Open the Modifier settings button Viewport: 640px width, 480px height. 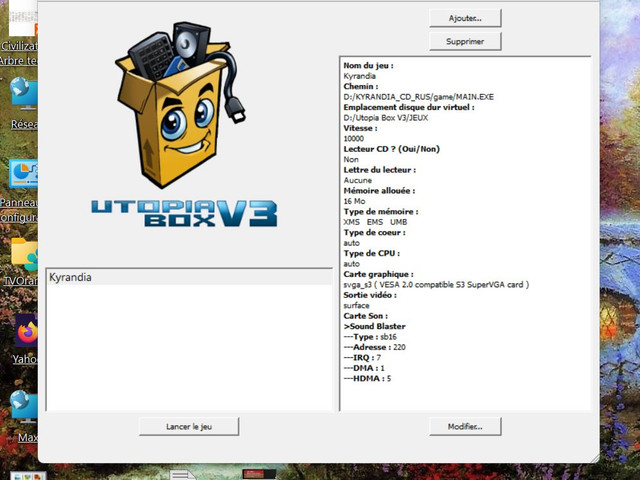[465, 427]
